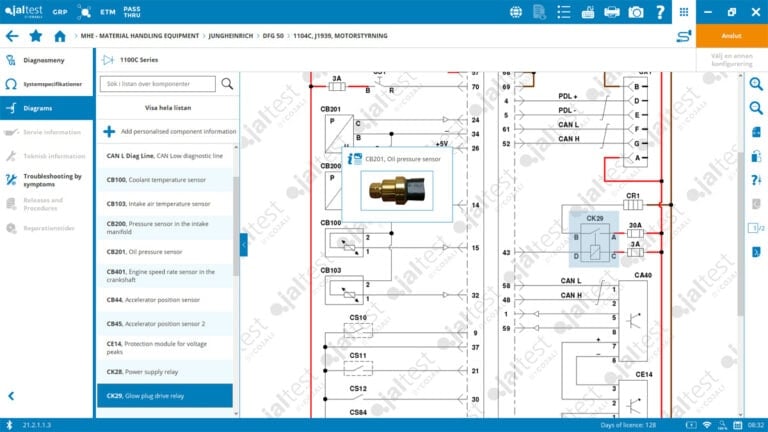Click the magnifier search icon for components
The image size is (768, 432).
227,84
